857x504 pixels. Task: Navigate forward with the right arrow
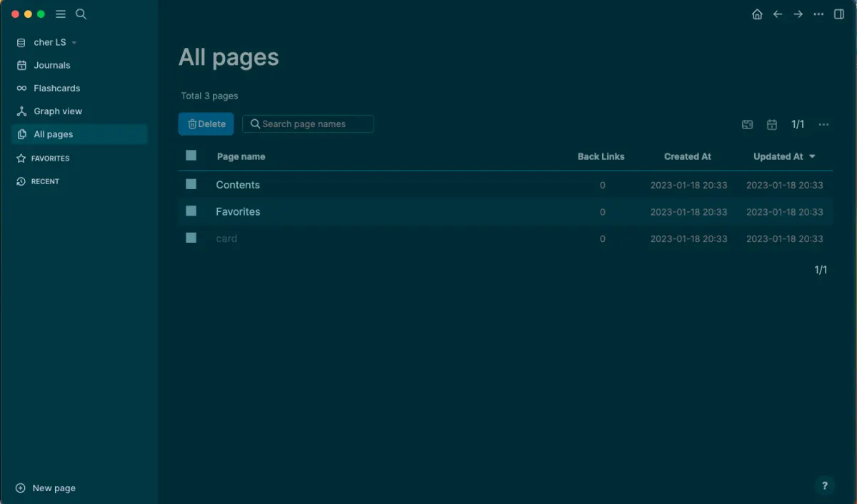(x=798, y=14)
